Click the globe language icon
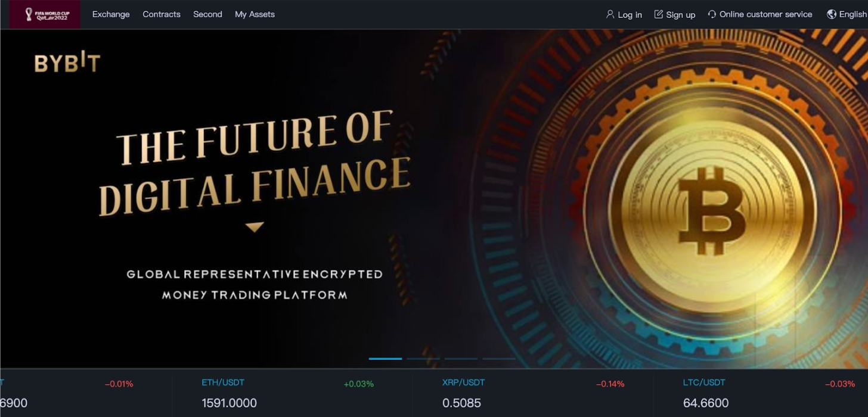The width and height of the screenshot is (868, 417). coord(832,14)
